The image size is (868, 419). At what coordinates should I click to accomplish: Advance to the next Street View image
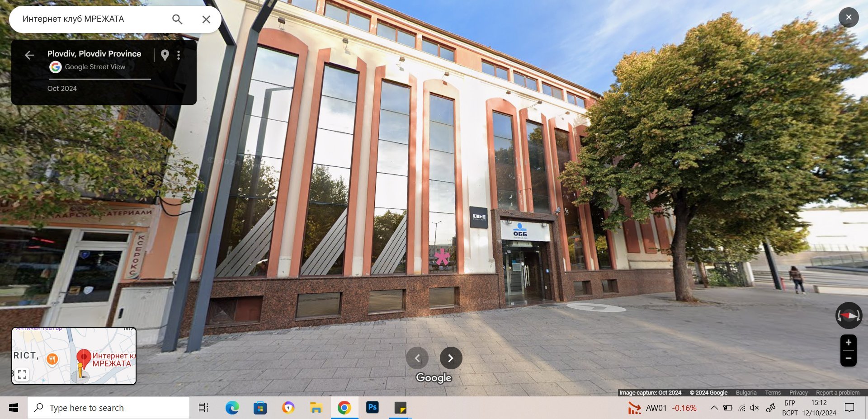click(x=451, y=358)
